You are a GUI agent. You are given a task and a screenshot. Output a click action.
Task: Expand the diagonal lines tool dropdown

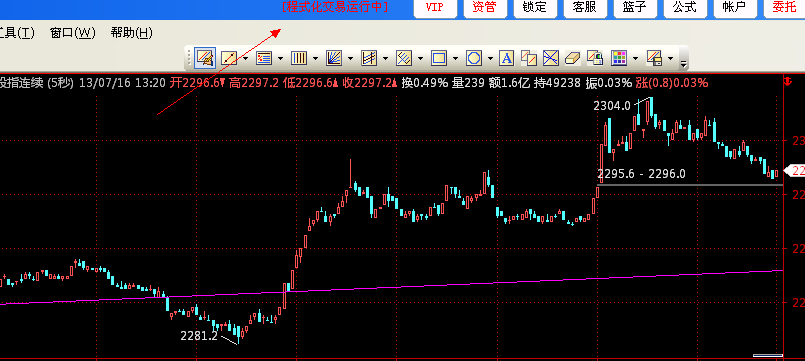click(x=420, y=59)
